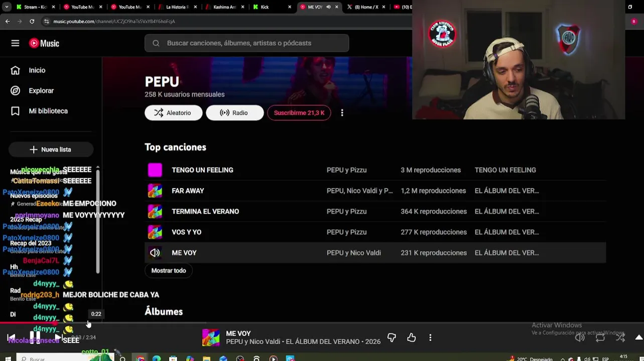Viewport: 644px width, 361px height.
Task: Close the Stream - Kick browser tab
Action: pyautogui.click(x=53, y=7)
